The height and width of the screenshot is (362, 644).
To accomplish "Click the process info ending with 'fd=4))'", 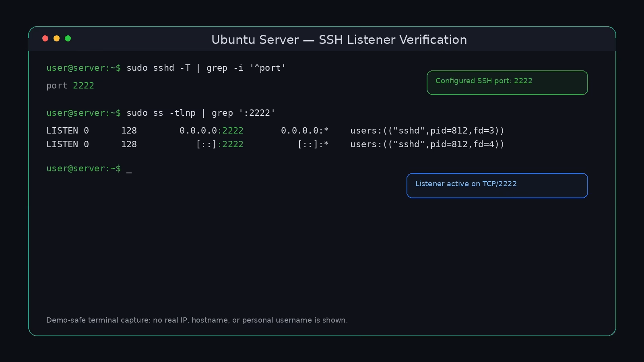I will coord(427,144).
